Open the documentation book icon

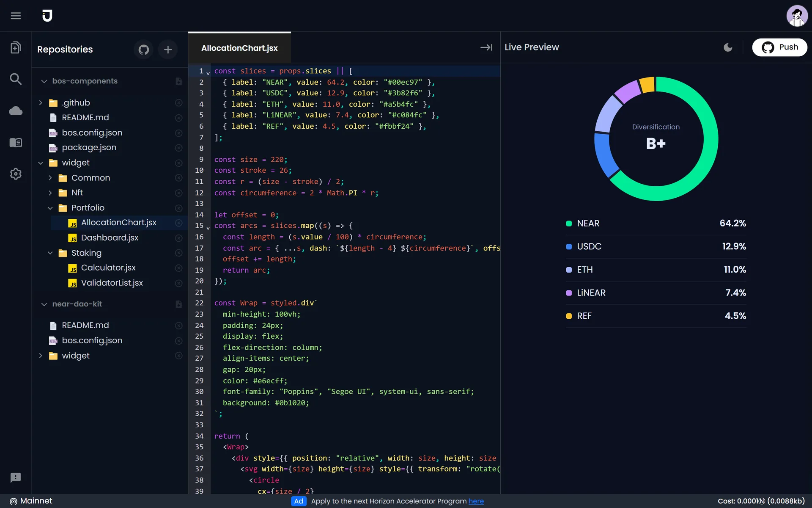tap(16, 143)
